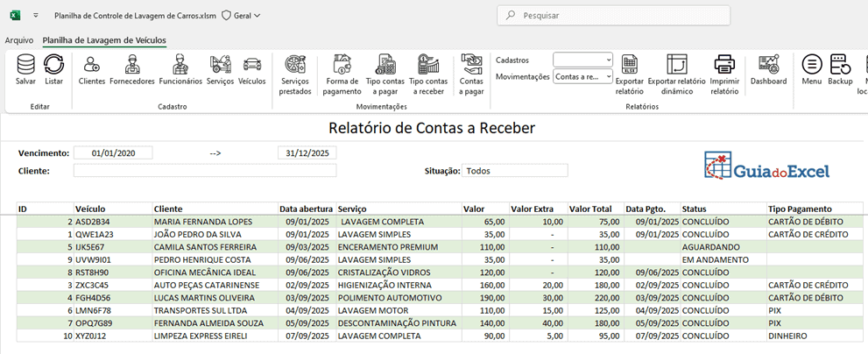Select the Relatório de Contas a Receber title
The height and width of the screenshot is (354, 868).
[x=432, y=128]
